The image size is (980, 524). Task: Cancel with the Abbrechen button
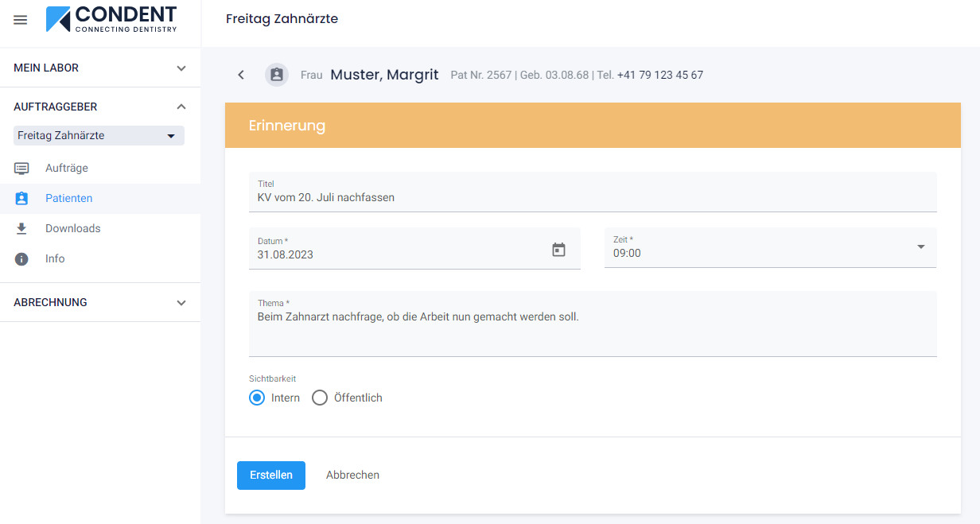352,475
